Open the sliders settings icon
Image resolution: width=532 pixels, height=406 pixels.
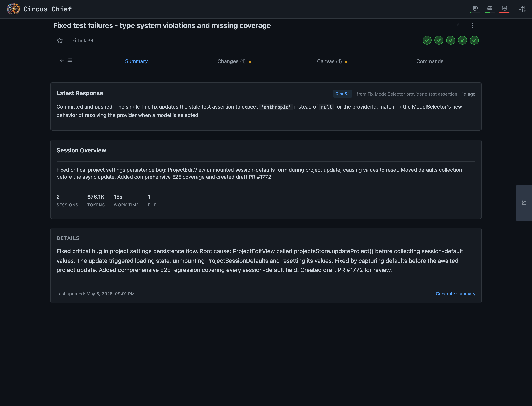[x=522, y=9]
